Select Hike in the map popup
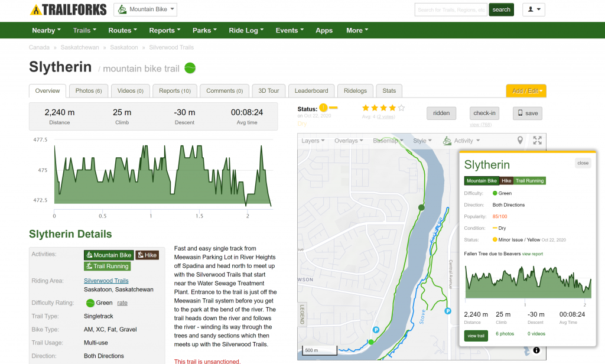The width and height of the screenshot is (605, 364). tap(506, 181)
